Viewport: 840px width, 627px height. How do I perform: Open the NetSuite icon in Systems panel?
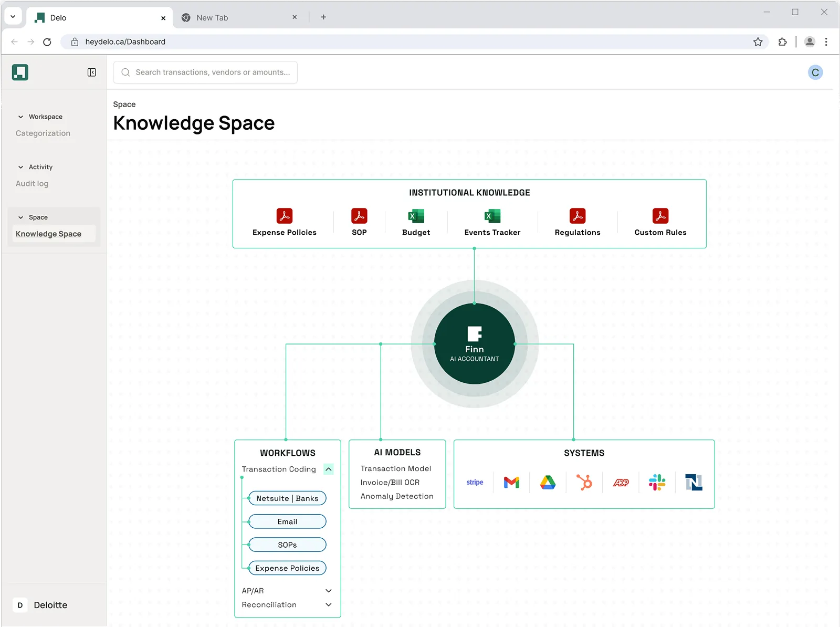(694, 482)
